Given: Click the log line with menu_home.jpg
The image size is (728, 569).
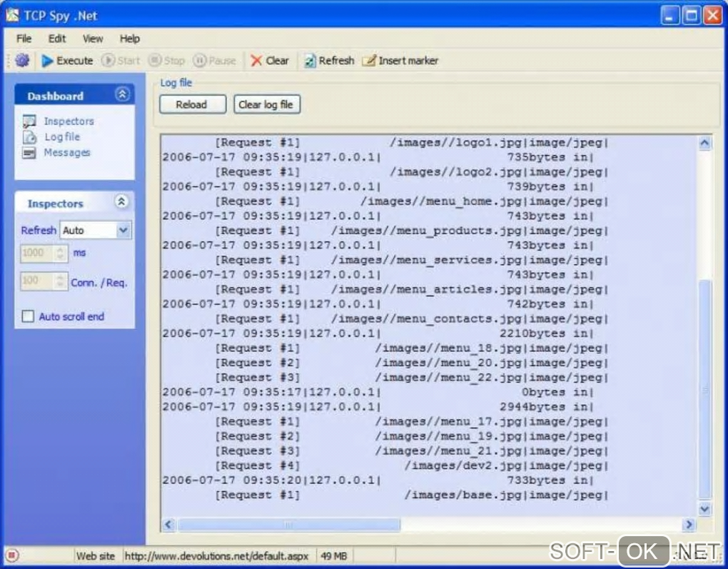Looking at the screenshot, I should point(411,201).
